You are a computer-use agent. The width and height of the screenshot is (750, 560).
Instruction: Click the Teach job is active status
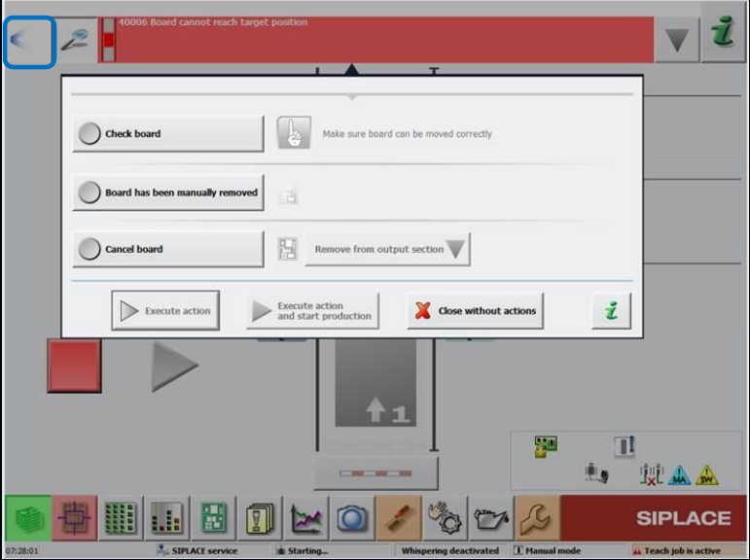click(677, 550)
